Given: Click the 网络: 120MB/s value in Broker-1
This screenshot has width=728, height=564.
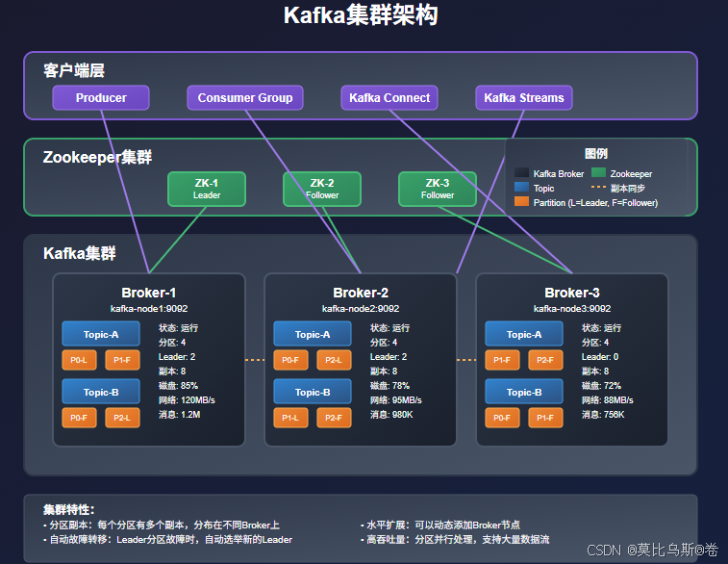Looking at the screenshot, I should (x=187, y=400).
